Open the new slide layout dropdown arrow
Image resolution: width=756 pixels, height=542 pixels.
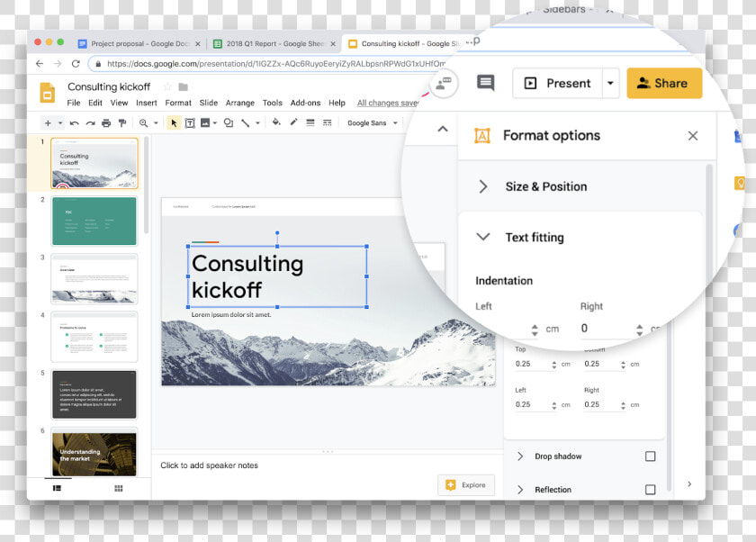coord(60,123)
